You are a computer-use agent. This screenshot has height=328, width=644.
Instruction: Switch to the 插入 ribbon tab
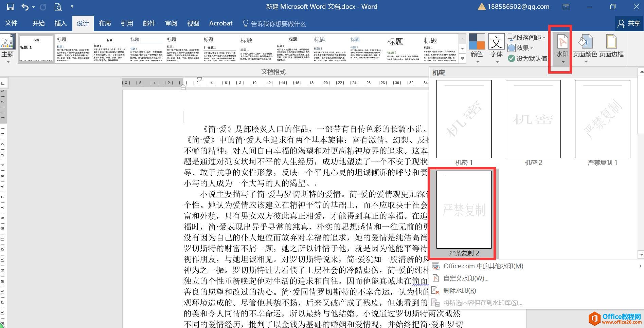[60, 23]
